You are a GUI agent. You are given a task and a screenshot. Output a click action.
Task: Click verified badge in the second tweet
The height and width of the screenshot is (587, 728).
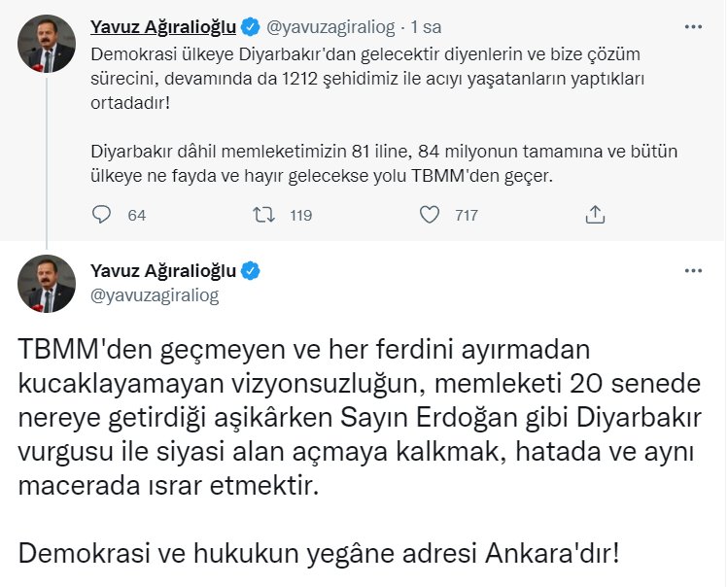(251, 271)
